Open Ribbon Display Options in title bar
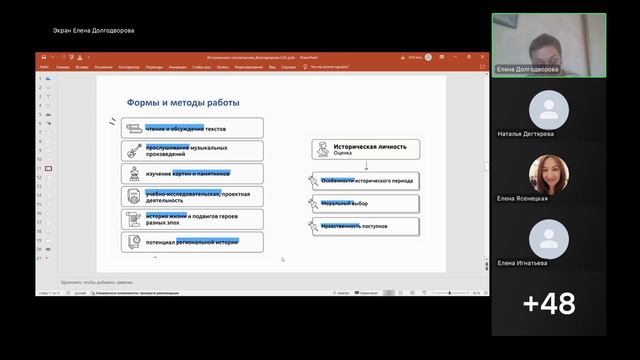 point(442,57)
